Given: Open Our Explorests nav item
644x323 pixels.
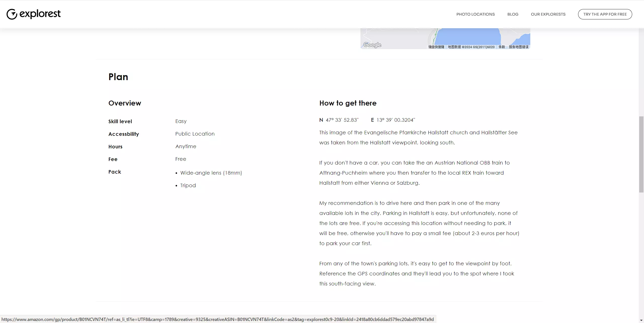Looking at the screenshot, I should pyautogui.click(x=548, y=14).
